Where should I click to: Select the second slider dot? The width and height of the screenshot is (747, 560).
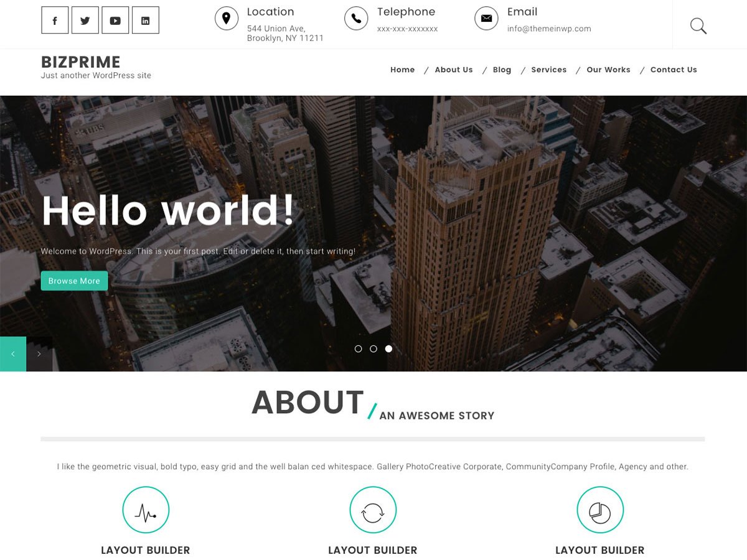click(x=374, y=349)
